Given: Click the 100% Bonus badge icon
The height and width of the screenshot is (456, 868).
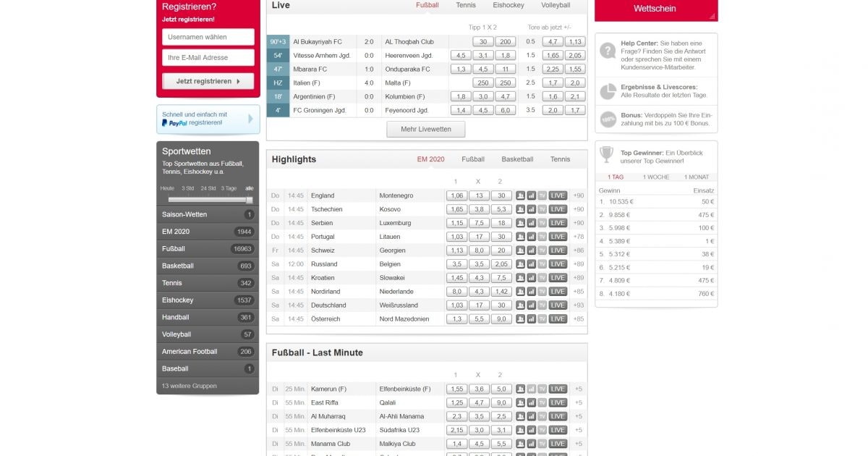Looking at the screenshot, I should 608,119.
